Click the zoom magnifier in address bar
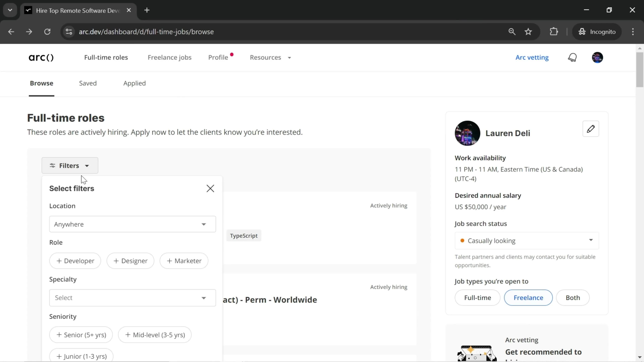Viewport: 644px width, 362px height. click(x=512, y=32)
